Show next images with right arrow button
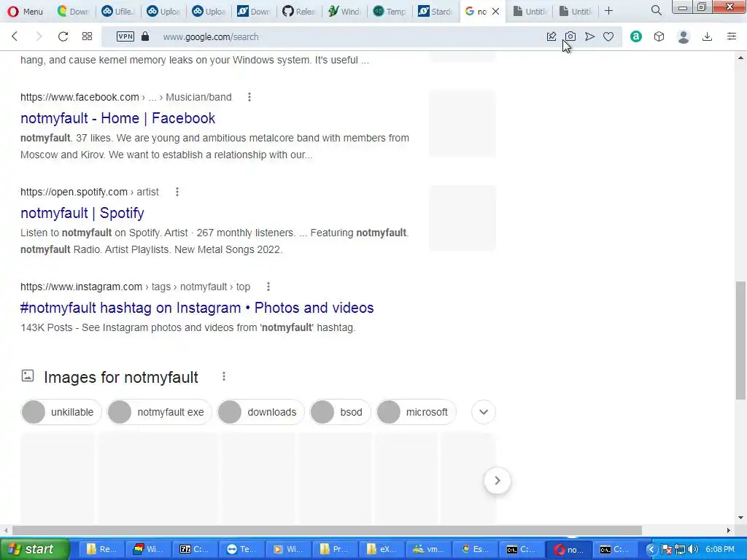 click(498, 481)
